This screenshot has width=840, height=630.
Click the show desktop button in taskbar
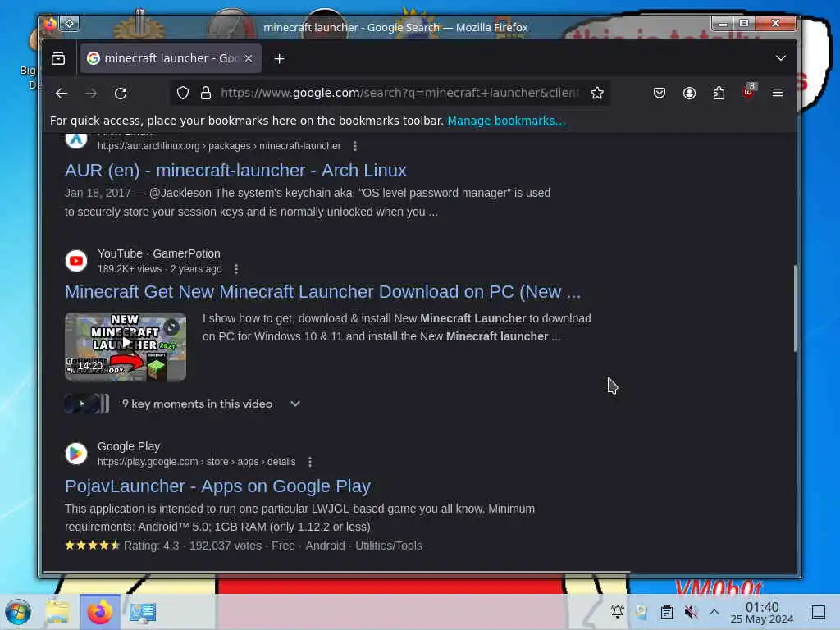819,612
